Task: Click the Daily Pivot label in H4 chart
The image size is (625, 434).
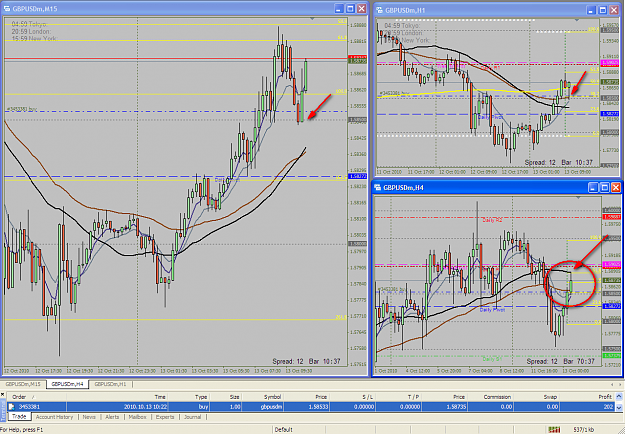Action: tap(492, 310)
